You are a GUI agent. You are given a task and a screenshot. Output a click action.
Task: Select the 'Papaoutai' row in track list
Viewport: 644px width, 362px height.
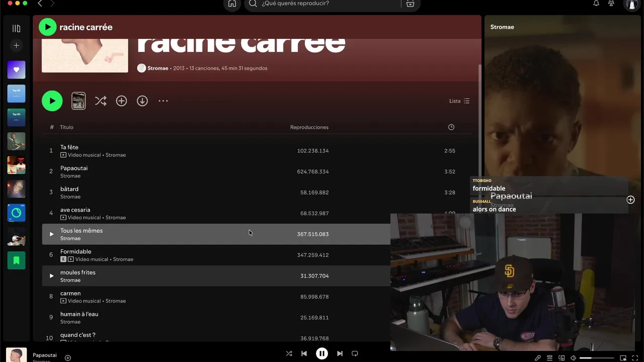257,171
